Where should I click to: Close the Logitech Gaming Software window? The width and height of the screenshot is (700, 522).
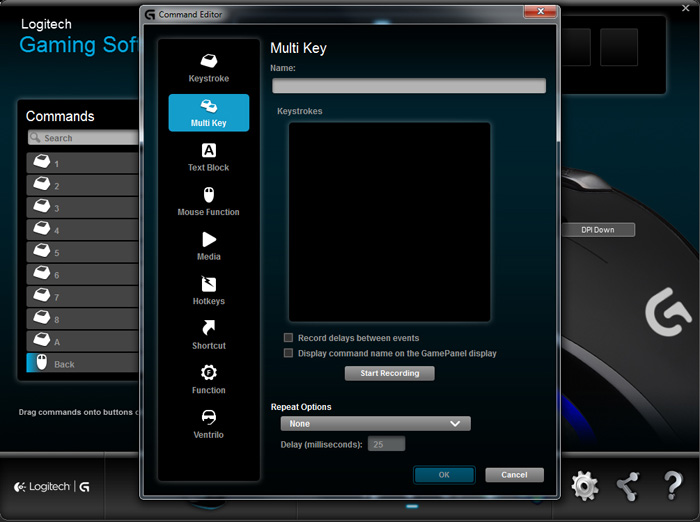[x=686, y=8]
